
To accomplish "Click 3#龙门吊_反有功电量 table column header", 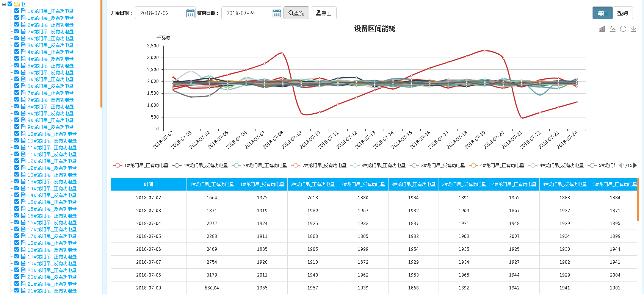I will click(x=464, y=185).
